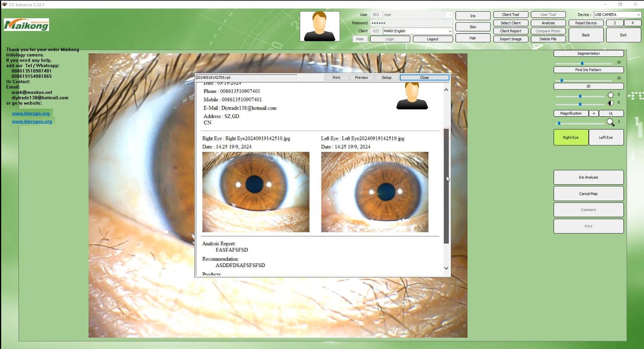
Task: Click the Password input field
Action: click(411, 23)
